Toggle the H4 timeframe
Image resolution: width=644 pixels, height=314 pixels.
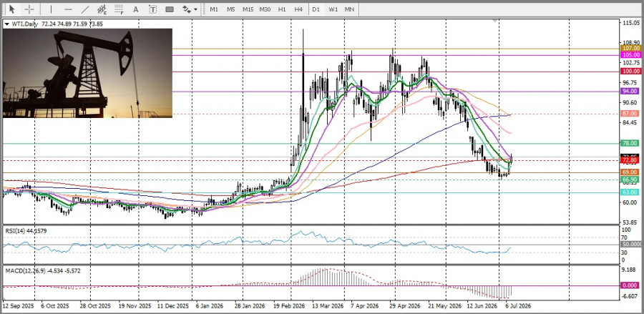pyautogui.click(x=298, y=9)
